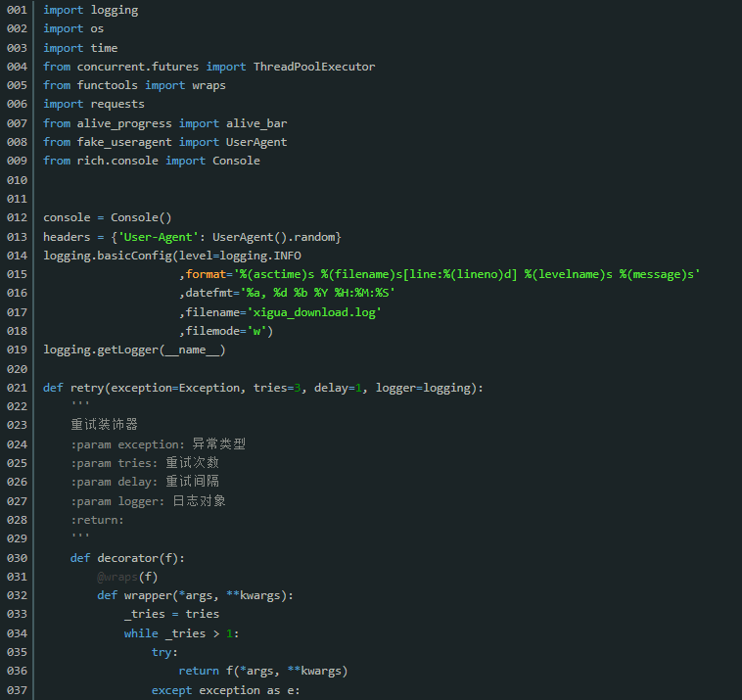Image resolution: width=742 pixels, height=700 pixels.
Task: Click 'logger=logging' parameter
Action: [x=423, y=388]
